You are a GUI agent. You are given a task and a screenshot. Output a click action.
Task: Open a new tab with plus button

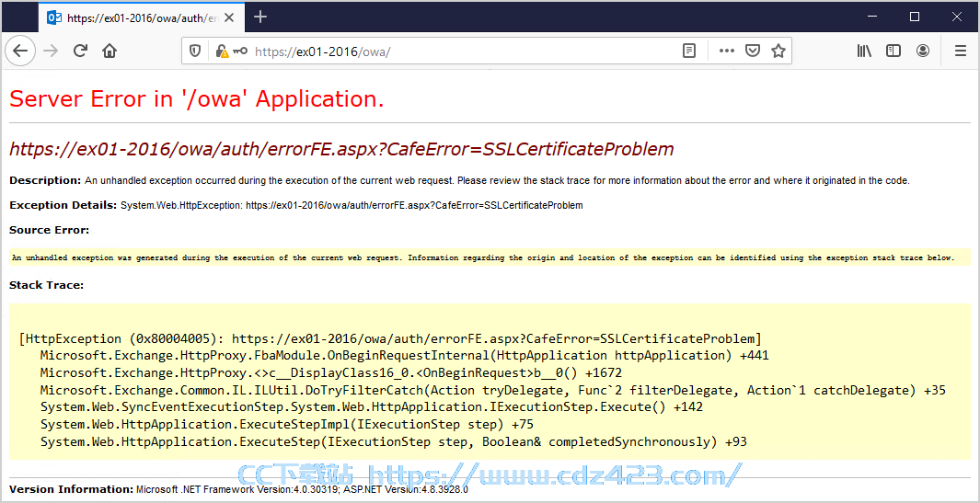point(260,17)
